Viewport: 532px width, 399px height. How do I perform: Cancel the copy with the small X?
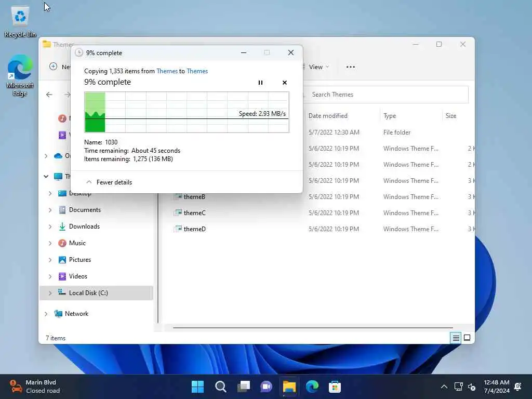(x=284, y=83)
